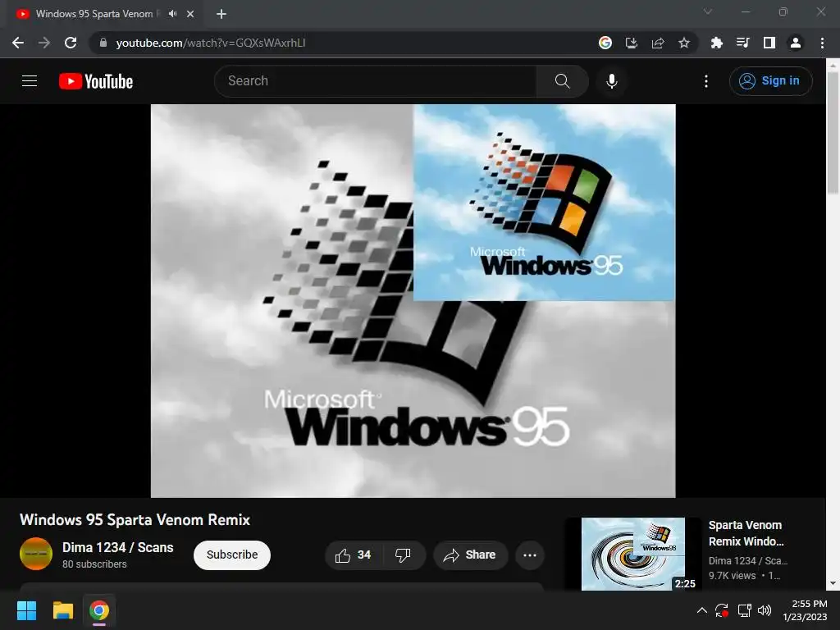Click the address bar URL
Image resolution: width=840 pixels, height=630 pixels.
click(211, 43)
